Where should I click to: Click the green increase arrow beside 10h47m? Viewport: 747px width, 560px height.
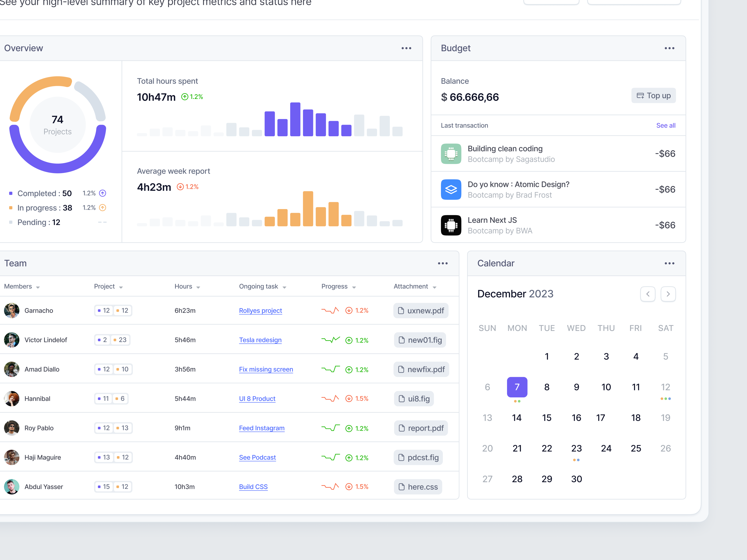pyautogui.click(x=185, y=97)
